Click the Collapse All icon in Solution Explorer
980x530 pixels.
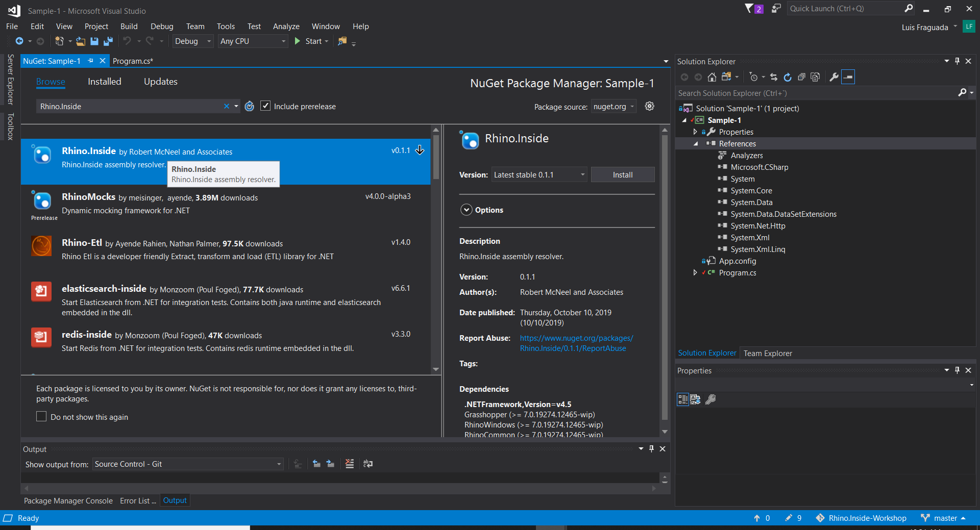801,77
